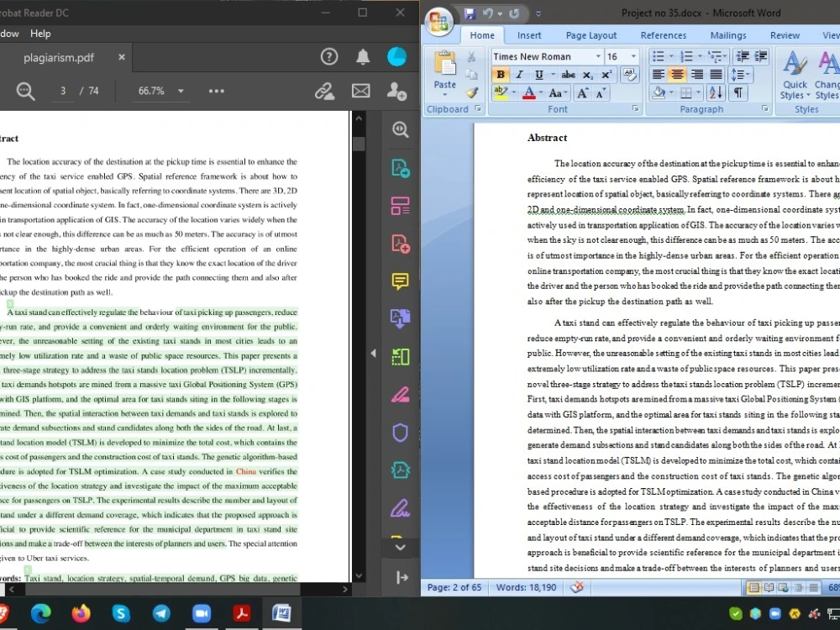Open Font dialog box launcher
Viewport: 840px width, 630px height.
(635, 108)
